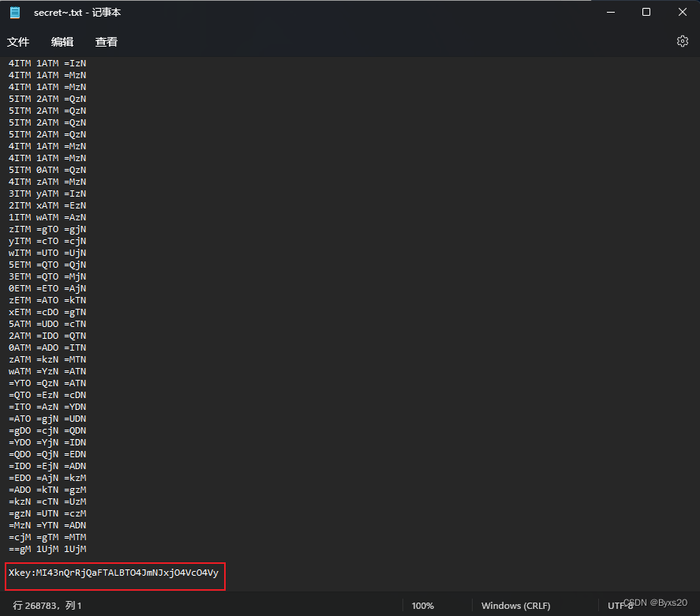Click the line '5ITM 0ATM =QzN'
700x616 pixels.
[47, 170]
